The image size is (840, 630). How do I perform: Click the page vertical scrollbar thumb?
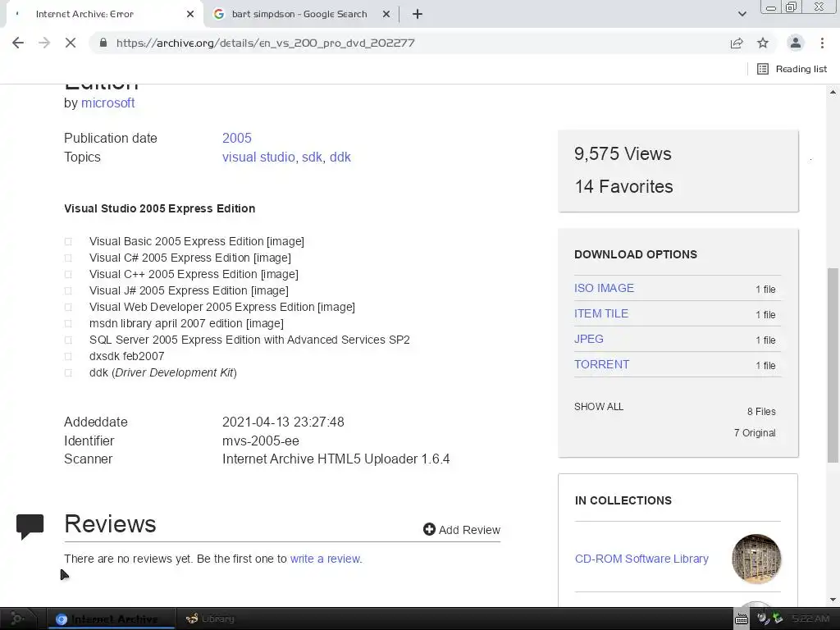[x=833, y=364]
